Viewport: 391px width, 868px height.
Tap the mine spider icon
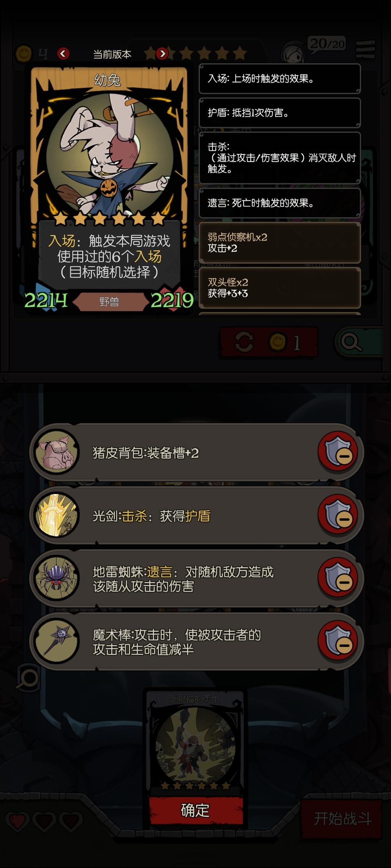pyautogui.click(x=56, y=578)
